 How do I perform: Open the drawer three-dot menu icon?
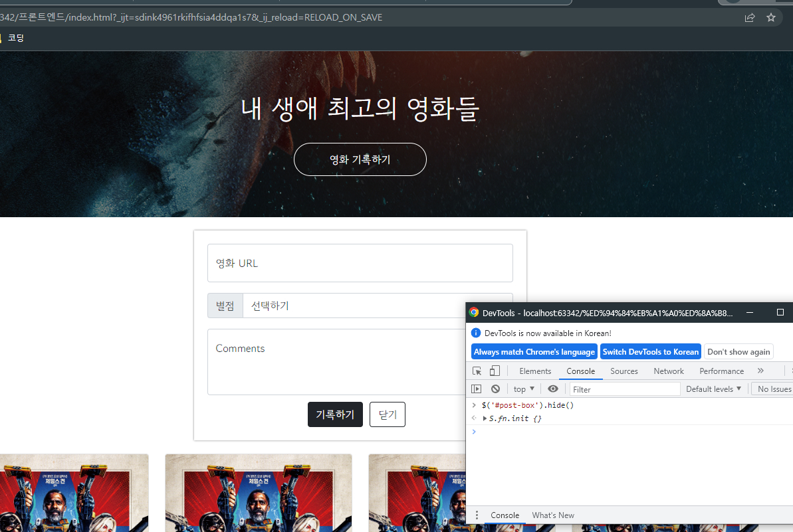[x=477, y=515]
